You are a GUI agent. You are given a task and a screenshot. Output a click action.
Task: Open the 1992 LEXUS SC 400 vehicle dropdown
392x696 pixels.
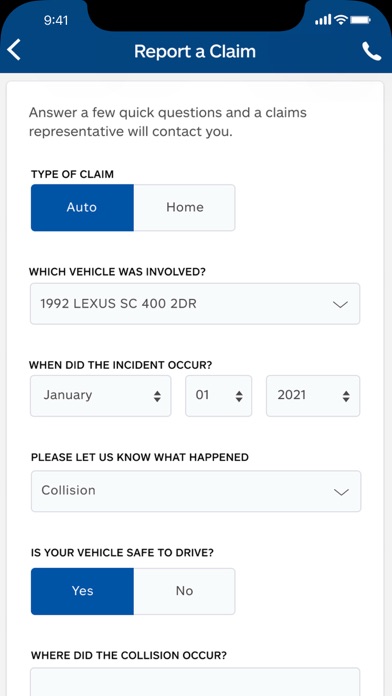(x=195, y=304)
